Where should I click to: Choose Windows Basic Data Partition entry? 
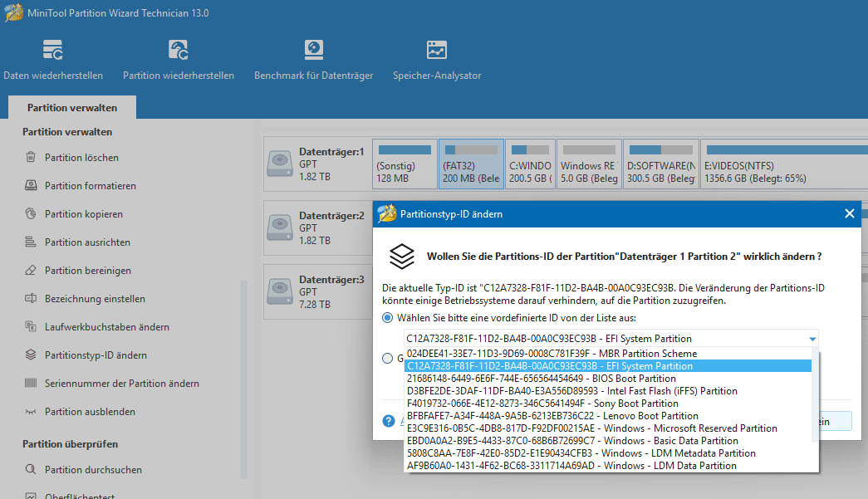tap(607, 440)
